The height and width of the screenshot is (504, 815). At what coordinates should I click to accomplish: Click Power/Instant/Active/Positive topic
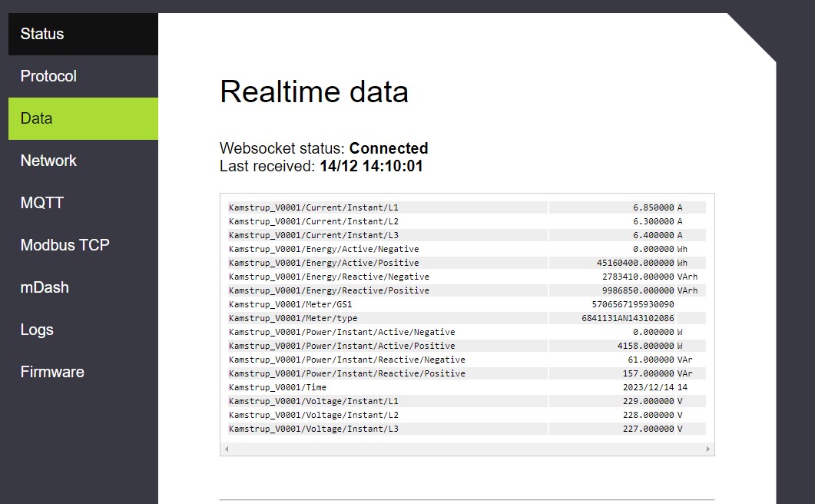(x=342, y=346)
